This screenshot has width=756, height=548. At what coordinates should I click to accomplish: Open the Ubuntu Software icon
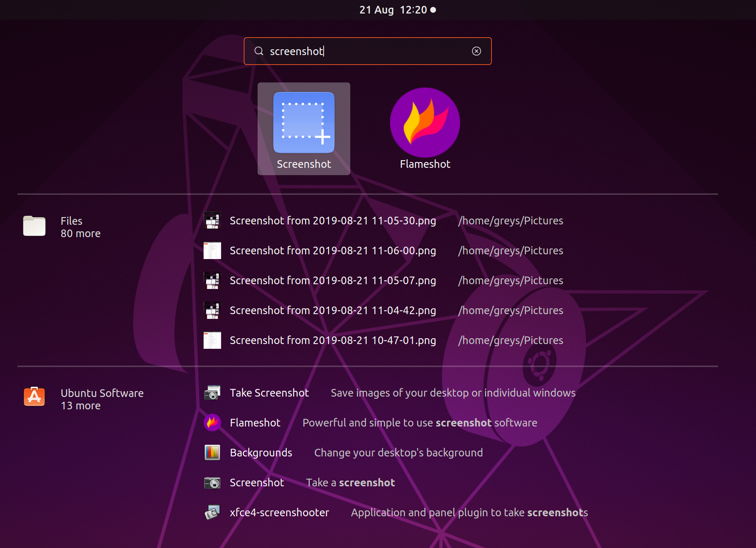(x=34, y=397)
